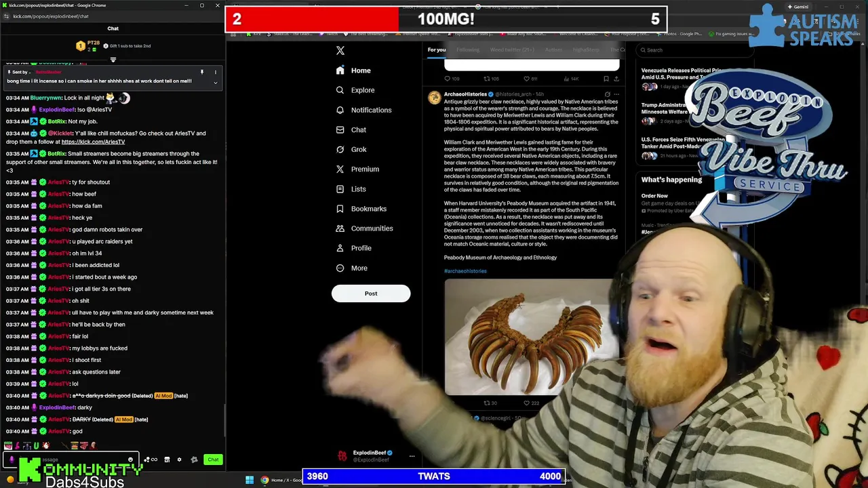868x488 pixels.
Task: Click ExplodinBeef account avatar at bottom
Action: point(342,455)
